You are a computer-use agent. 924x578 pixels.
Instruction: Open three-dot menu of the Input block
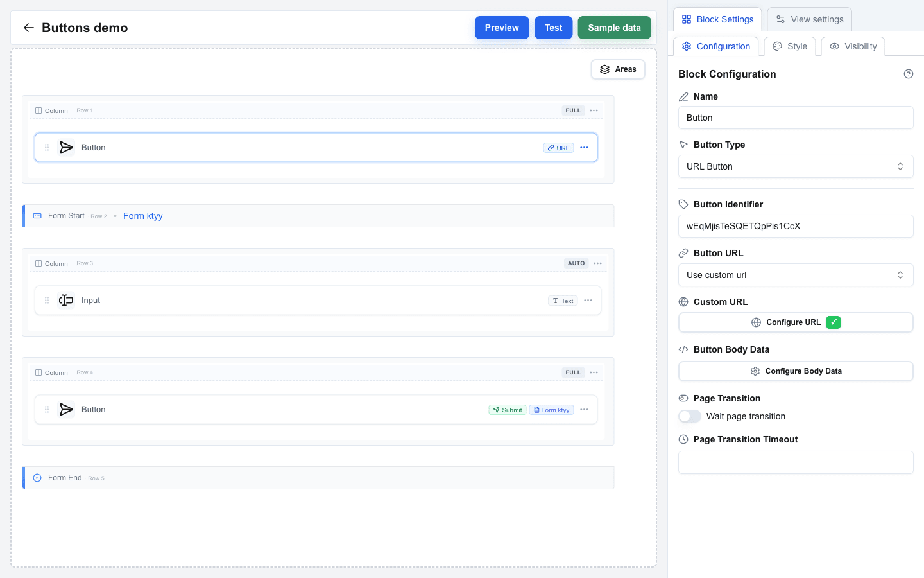coord(588,301)
